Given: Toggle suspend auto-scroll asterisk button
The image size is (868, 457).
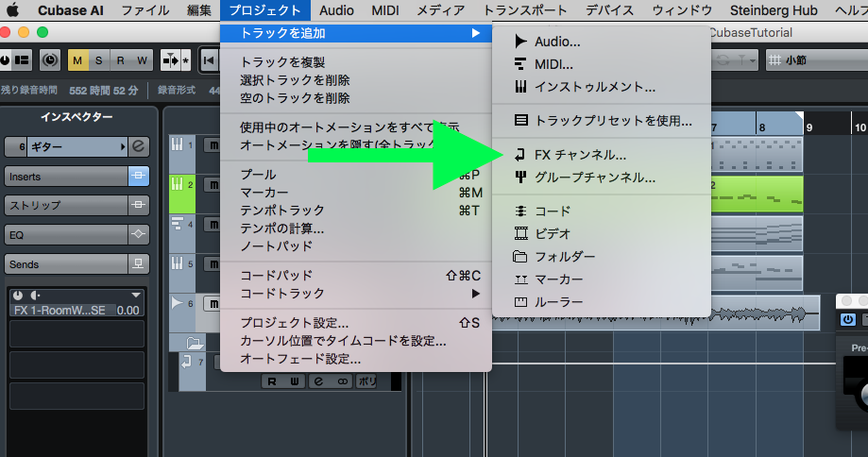Looking at the screenshot, I should click(186, 60).
